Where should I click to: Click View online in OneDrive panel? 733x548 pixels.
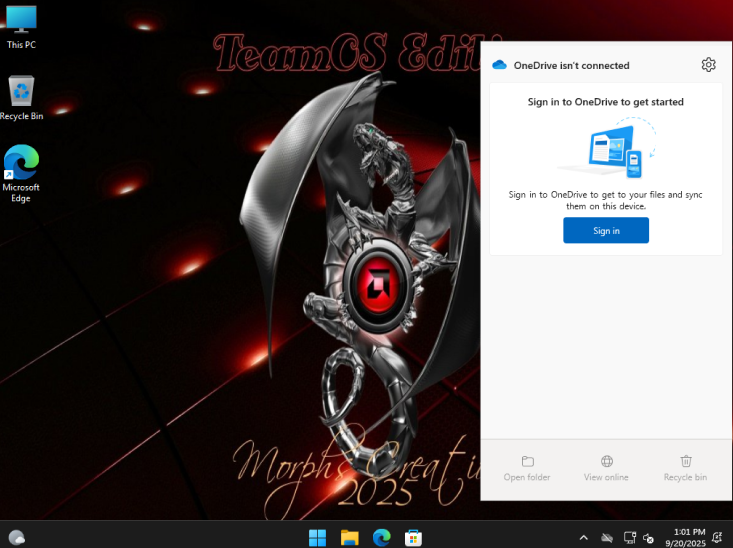coord(606,469)
